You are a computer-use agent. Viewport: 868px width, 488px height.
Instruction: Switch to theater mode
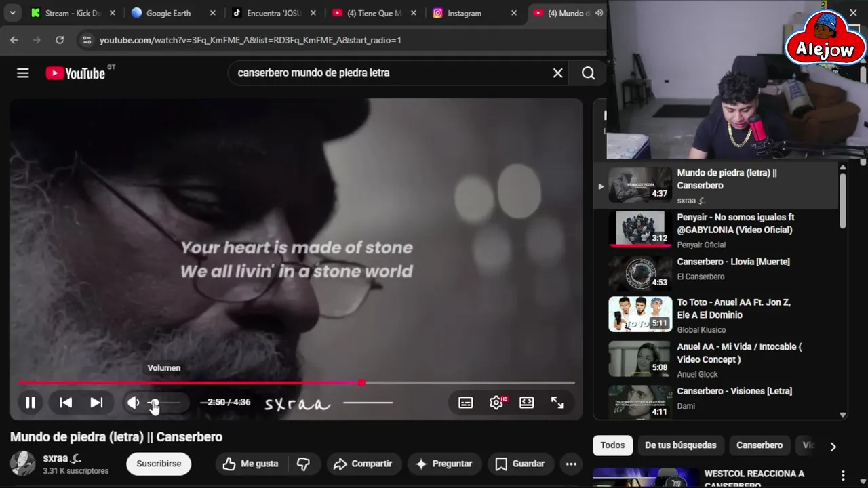coord(527,403)
